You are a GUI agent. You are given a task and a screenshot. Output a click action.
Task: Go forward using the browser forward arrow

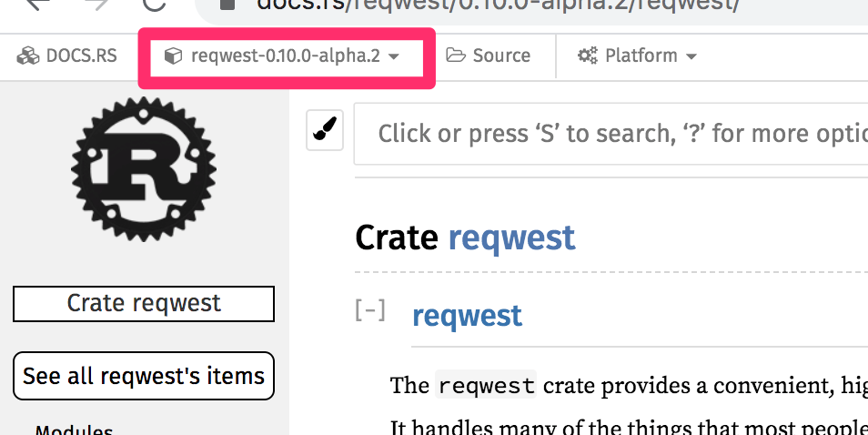(x=96, y=5)
